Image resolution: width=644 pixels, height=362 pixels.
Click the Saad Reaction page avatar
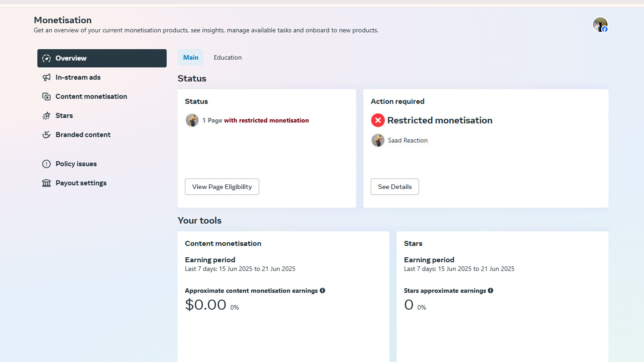pyautogui.click(x=378, y=140)
